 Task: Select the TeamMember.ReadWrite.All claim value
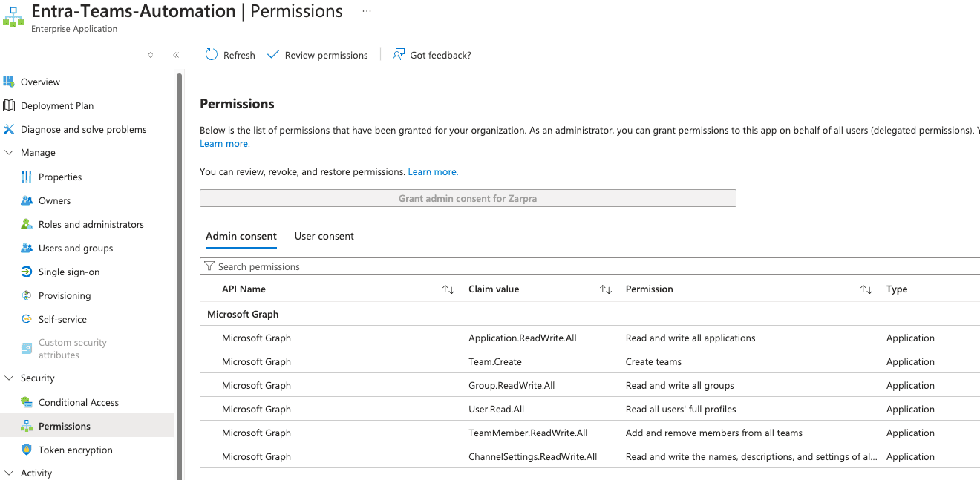click(x=528, y=433)
